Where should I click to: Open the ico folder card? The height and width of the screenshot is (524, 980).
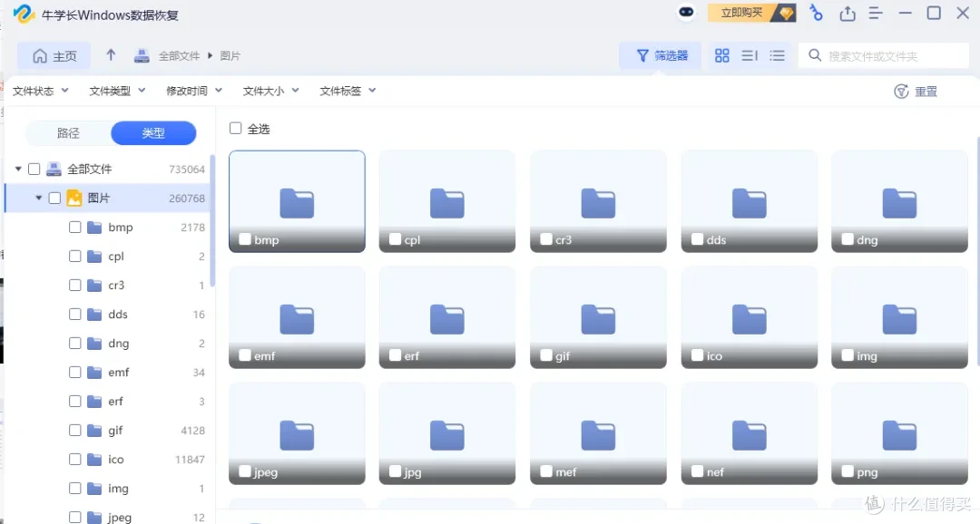pyautogui.click(x=750, y=317)
